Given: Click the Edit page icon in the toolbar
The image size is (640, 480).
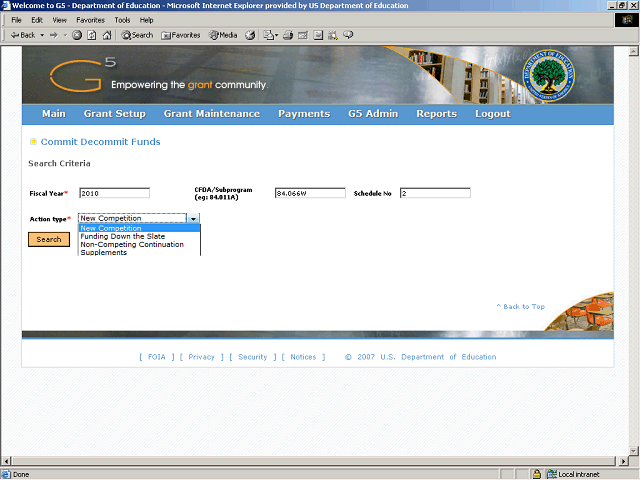Looking at the screenshot, I should (x=303, y=36).
